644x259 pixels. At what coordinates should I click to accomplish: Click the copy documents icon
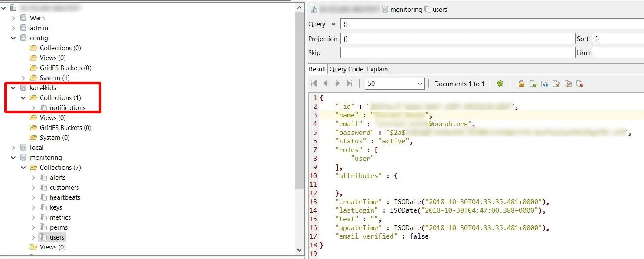(x=568, y=84)
